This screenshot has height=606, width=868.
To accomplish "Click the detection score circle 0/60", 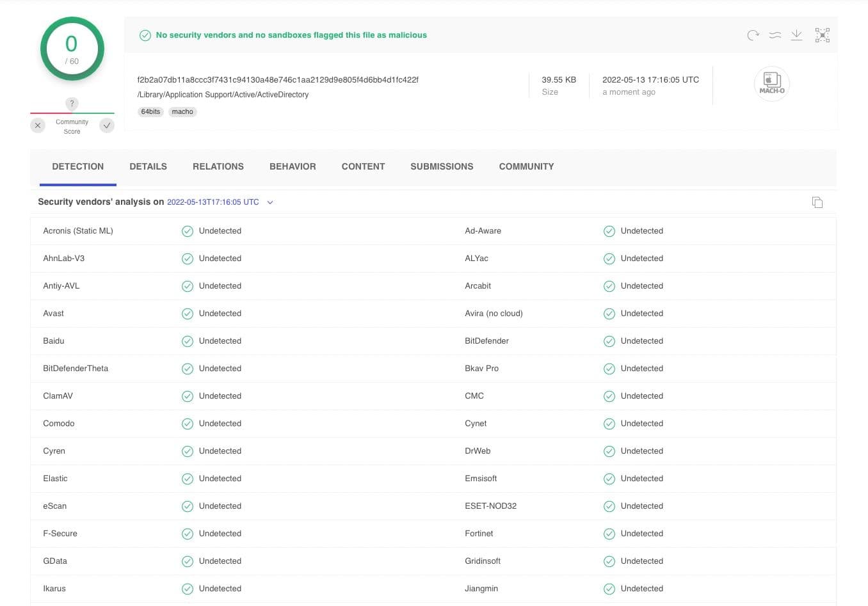I will [72, 49].
